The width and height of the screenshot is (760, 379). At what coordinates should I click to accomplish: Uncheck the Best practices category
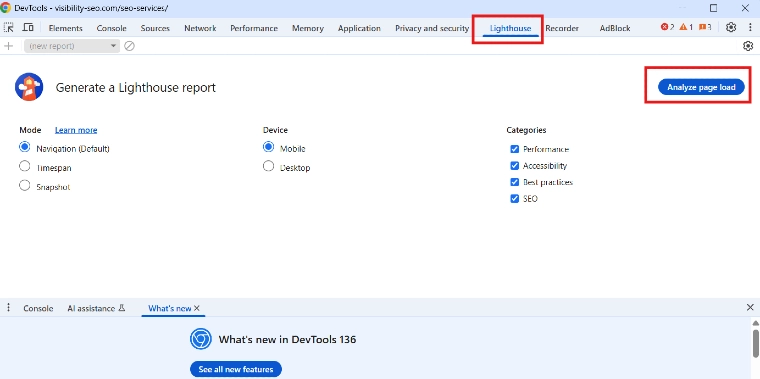(515, 182)
